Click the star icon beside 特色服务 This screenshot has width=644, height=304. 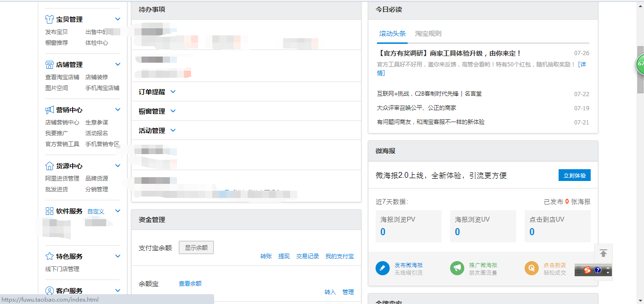pos(50,256)
